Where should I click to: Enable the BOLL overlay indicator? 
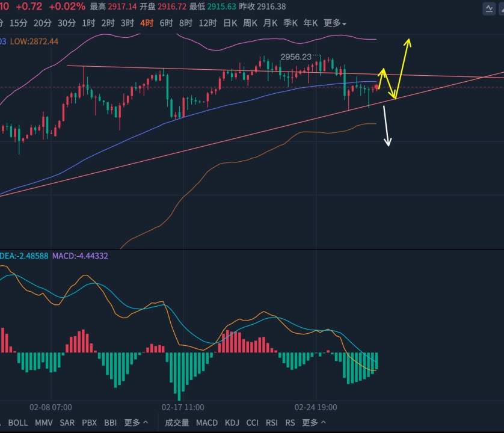point(18,423)
